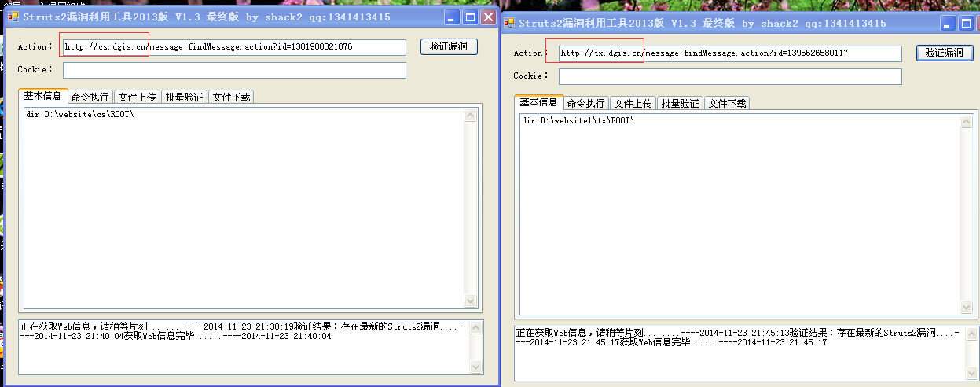Viewport: 980px width, 387px height.
Task: Click 验证漏洞 button in right window
Action: (x=945, y=53)
